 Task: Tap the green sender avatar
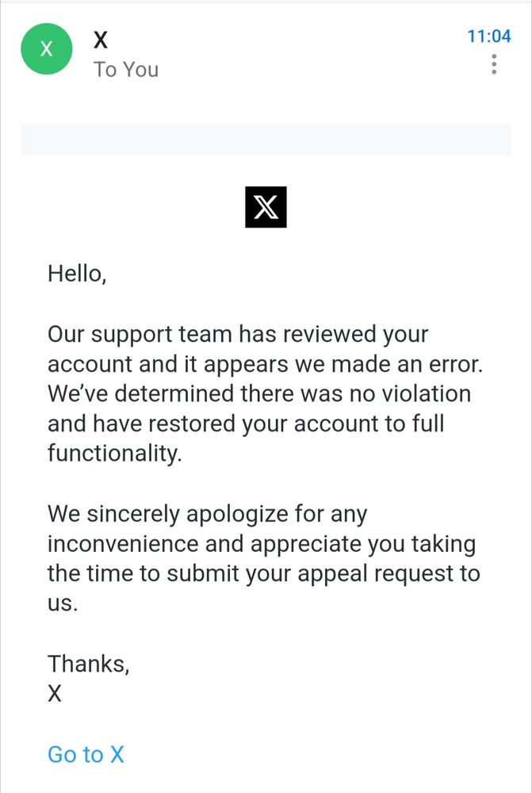[x=47, y=48]
